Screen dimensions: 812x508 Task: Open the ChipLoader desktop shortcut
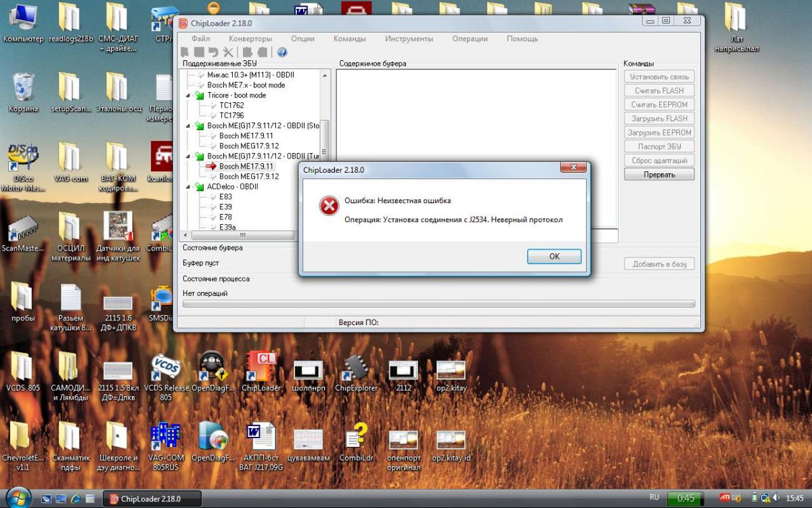pyautogui.click(x=261, y=373)
